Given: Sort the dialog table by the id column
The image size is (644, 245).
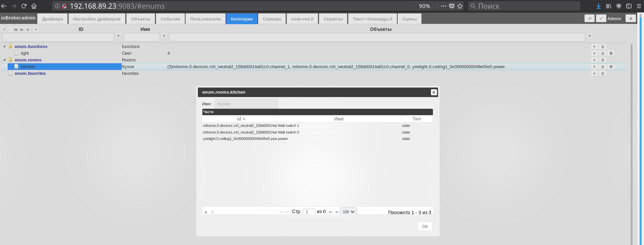Looking at the screenshot, I should pos(240,119).
